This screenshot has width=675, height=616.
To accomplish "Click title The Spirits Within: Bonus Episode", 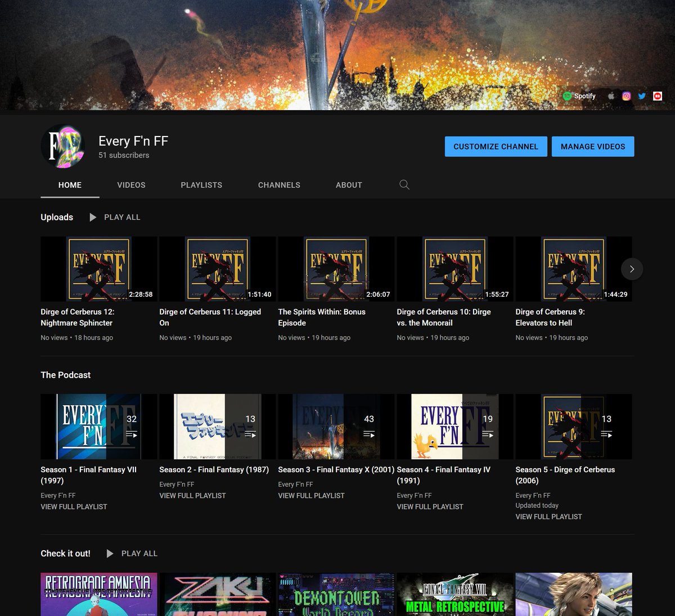I will 322,318.
